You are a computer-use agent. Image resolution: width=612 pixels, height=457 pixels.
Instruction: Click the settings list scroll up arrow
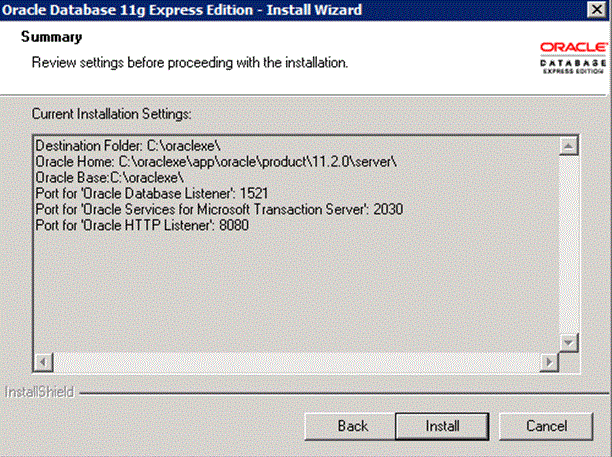coord(569,146)
